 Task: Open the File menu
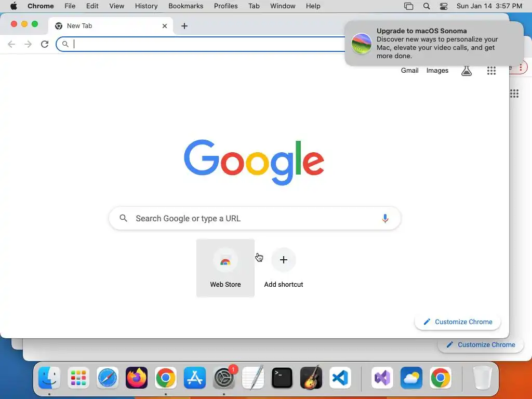click(70, 6)
